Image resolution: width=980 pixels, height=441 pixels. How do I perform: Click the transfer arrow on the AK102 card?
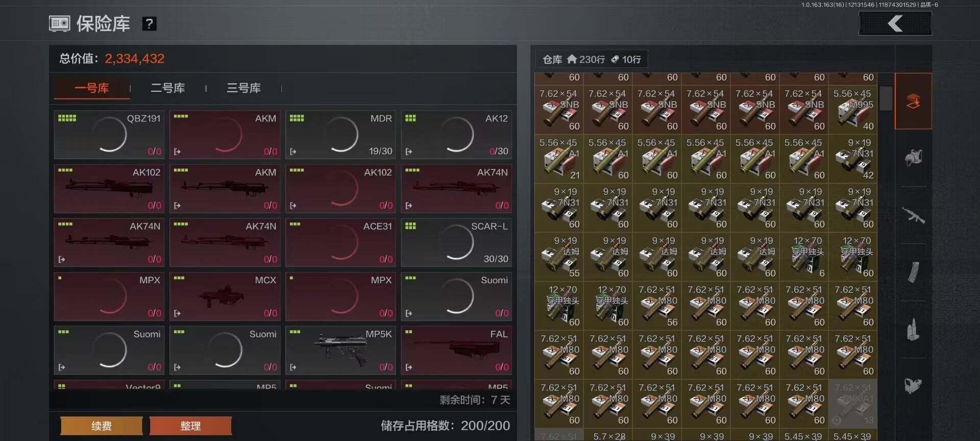[293, 206]
